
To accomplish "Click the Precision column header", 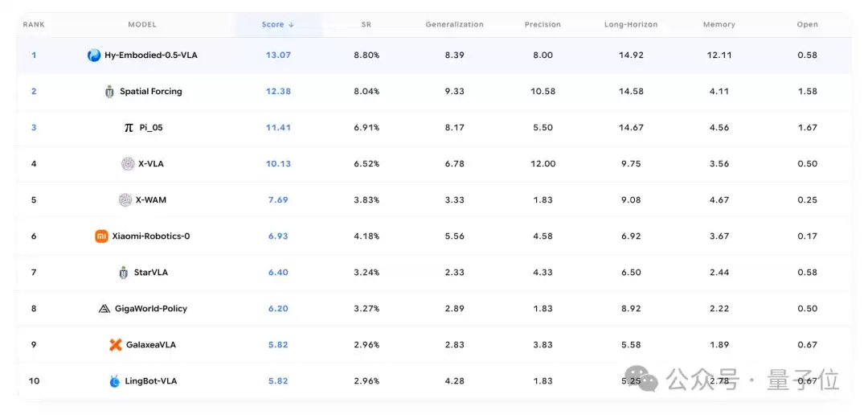I will click(542, 25).
